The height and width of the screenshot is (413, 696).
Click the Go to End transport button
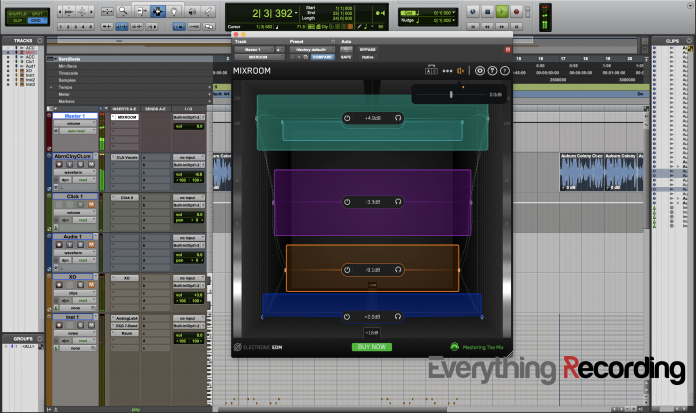(516, 27)
